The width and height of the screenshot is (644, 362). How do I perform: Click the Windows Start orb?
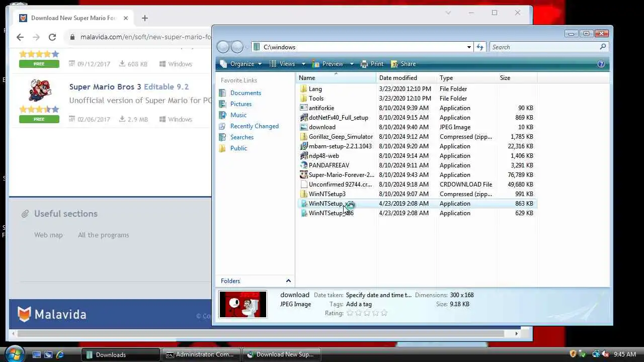tap(14, 354)
